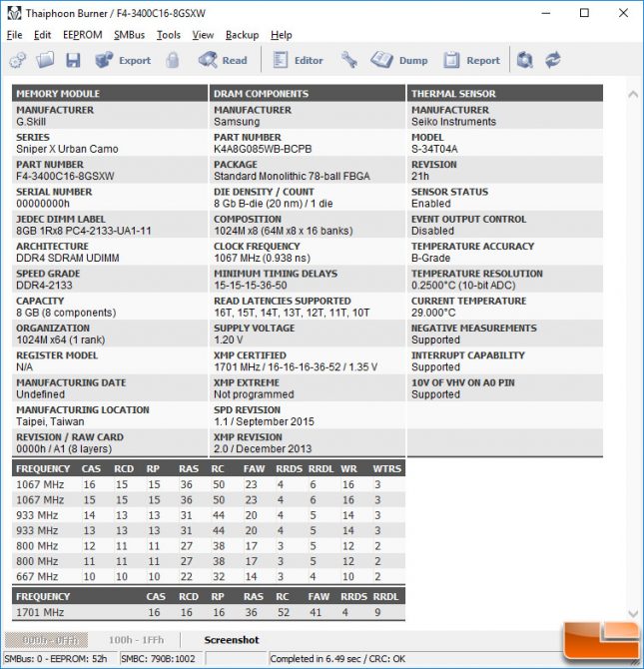Click the scroll up arrow of scrollbar
Screen dimensions: 644x669
[x=633, y=95]
